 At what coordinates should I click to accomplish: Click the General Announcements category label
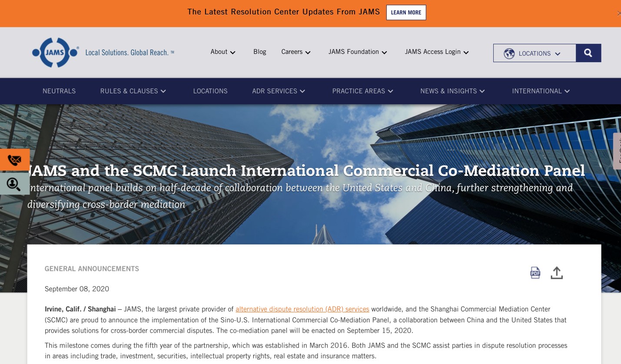92,269
